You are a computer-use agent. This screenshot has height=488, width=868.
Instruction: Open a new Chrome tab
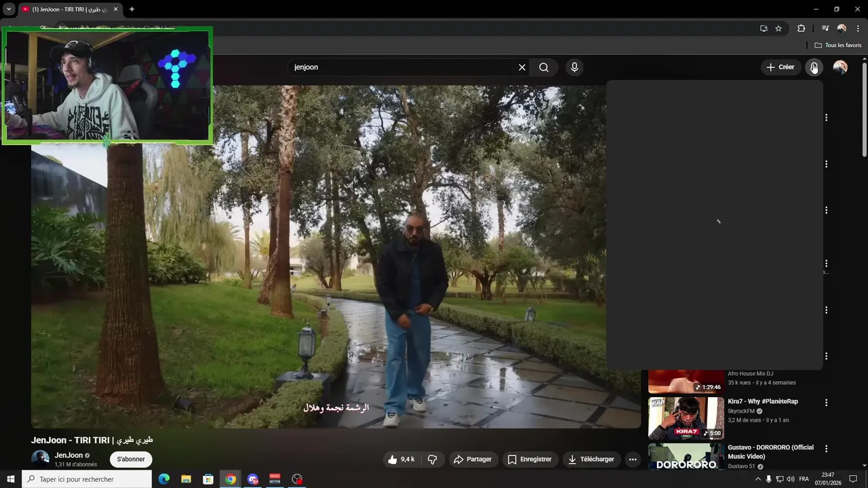tap(132, 9)
